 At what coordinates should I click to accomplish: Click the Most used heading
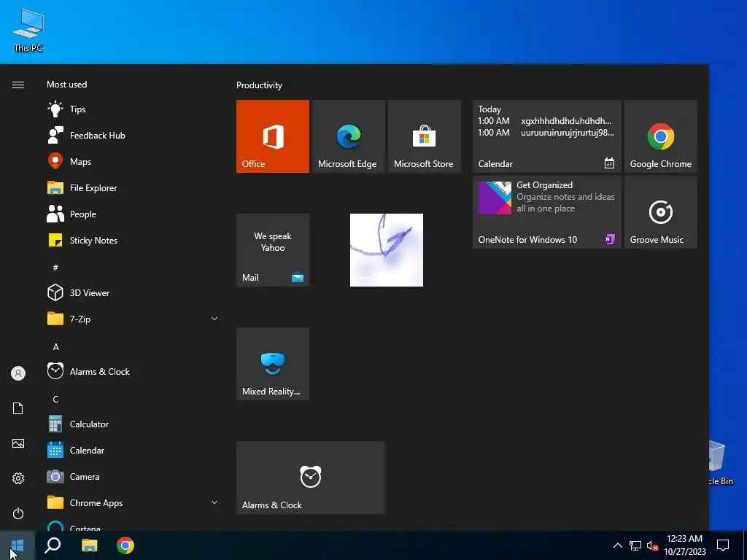(x=66, y=85)
